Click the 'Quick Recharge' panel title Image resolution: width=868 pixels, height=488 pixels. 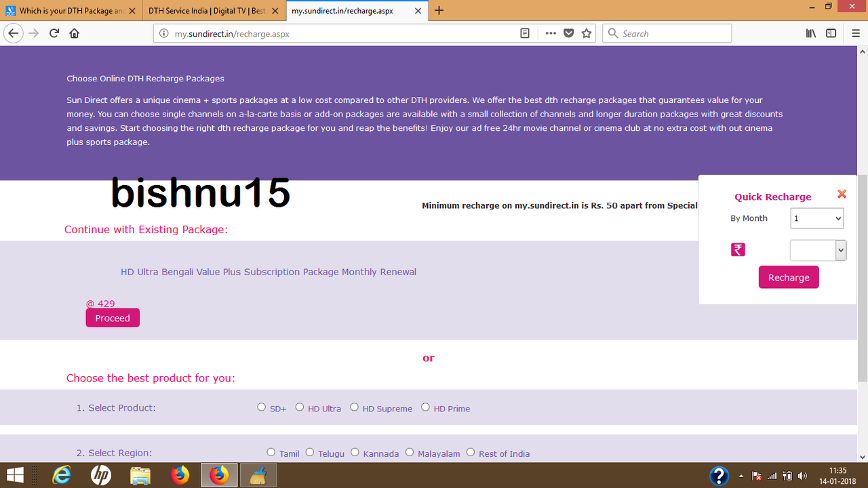(773, 197)
